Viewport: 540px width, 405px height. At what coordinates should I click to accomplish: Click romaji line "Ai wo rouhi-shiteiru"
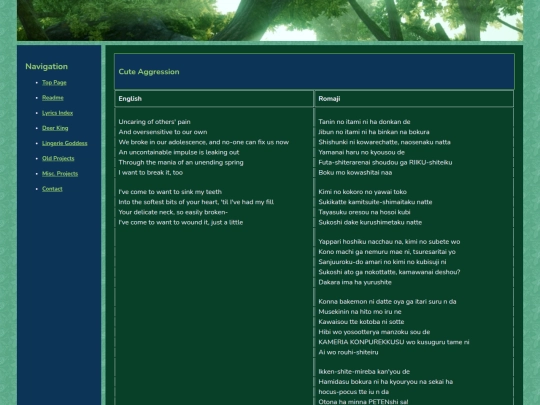point(348,352)
